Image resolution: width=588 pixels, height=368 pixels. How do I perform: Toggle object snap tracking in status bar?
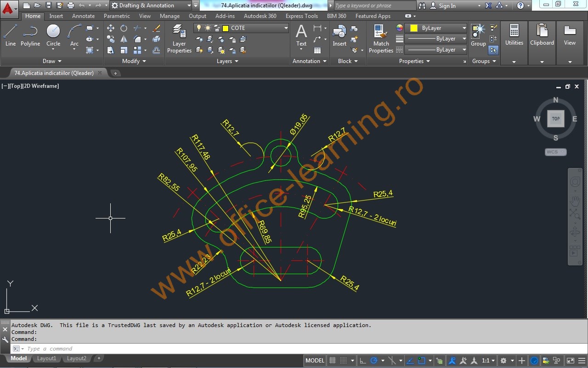[x=411, y=361]
